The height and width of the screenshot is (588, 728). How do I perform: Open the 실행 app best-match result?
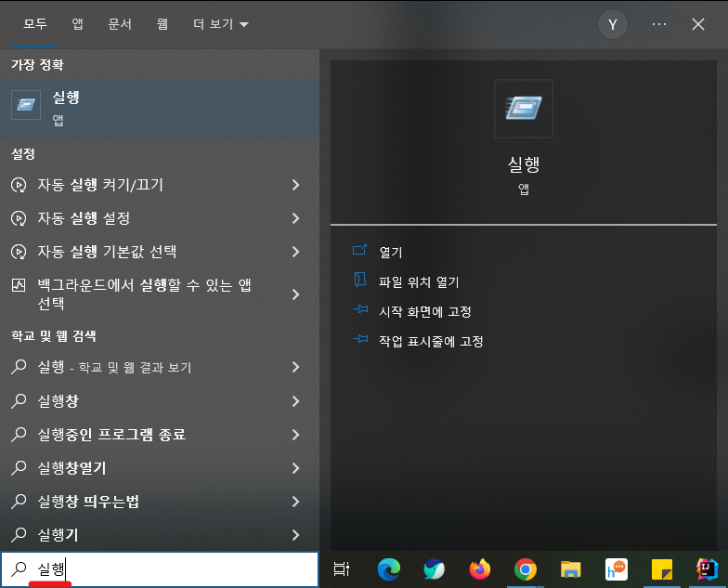[x=160, y=109]
